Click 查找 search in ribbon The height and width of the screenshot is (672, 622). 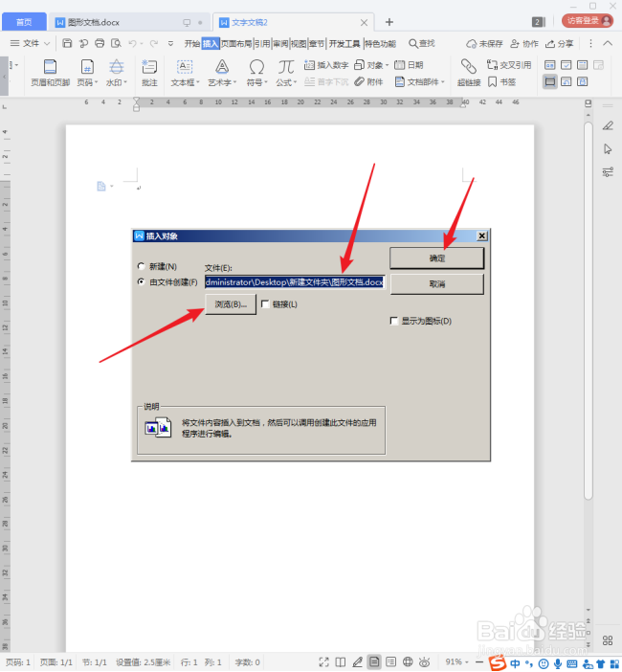(422, 43)
